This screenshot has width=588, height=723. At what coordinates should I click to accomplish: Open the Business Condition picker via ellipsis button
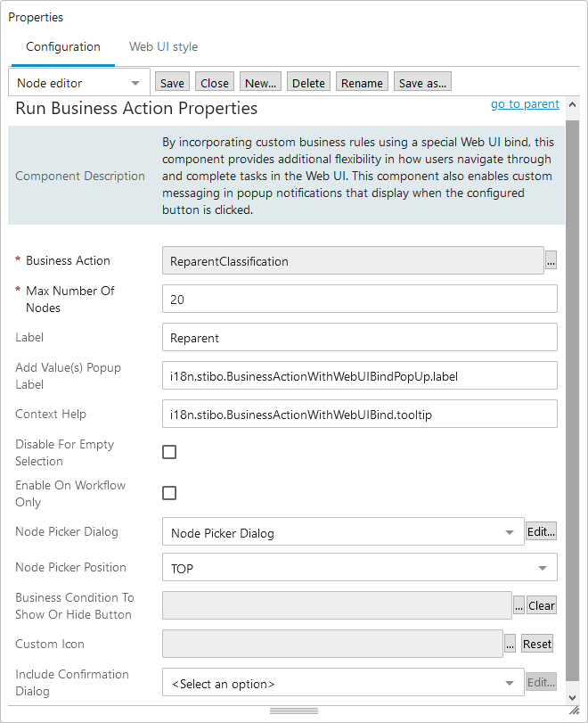click(519, 605)
